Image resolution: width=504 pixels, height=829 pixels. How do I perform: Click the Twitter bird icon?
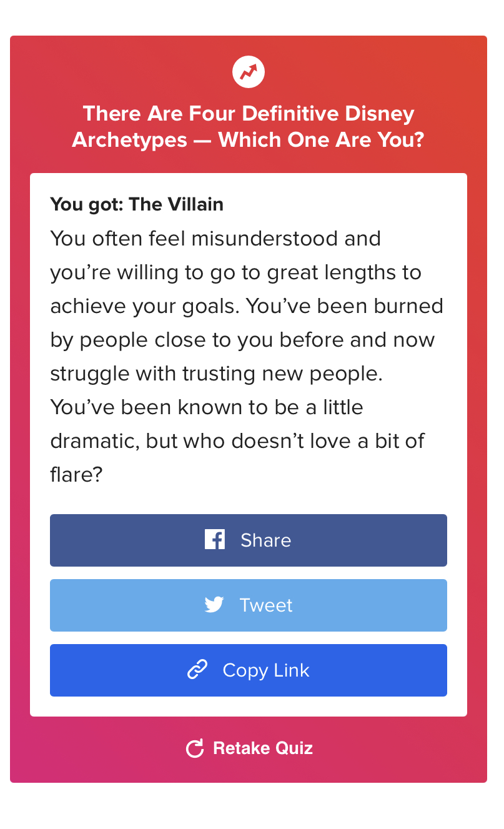click(214, 605)
